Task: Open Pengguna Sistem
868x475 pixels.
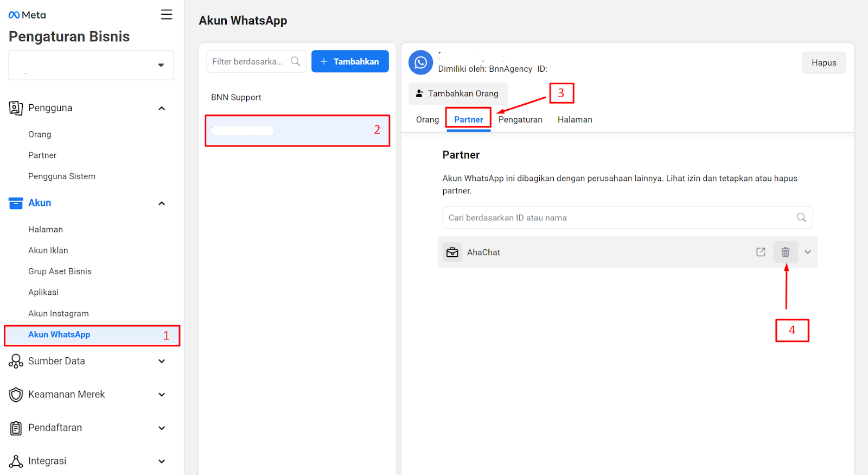Action: 62,176
